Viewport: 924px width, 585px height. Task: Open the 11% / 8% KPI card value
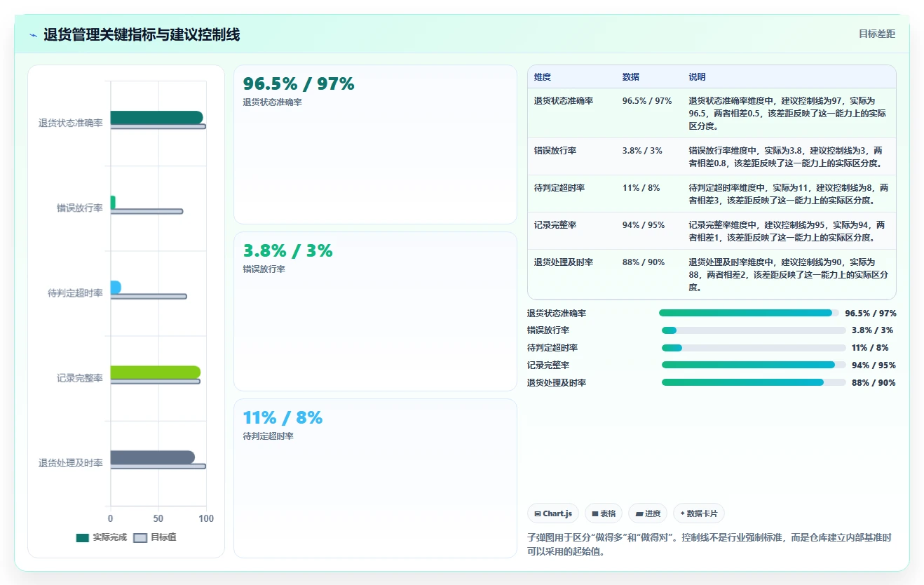[283, 418]
